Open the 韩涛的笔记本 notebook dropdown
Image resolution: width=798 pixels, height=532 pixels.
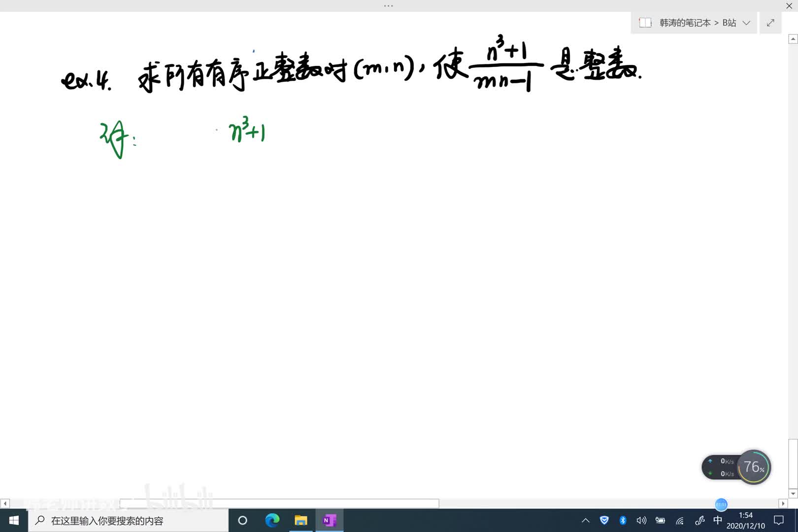tap(695, 23)
